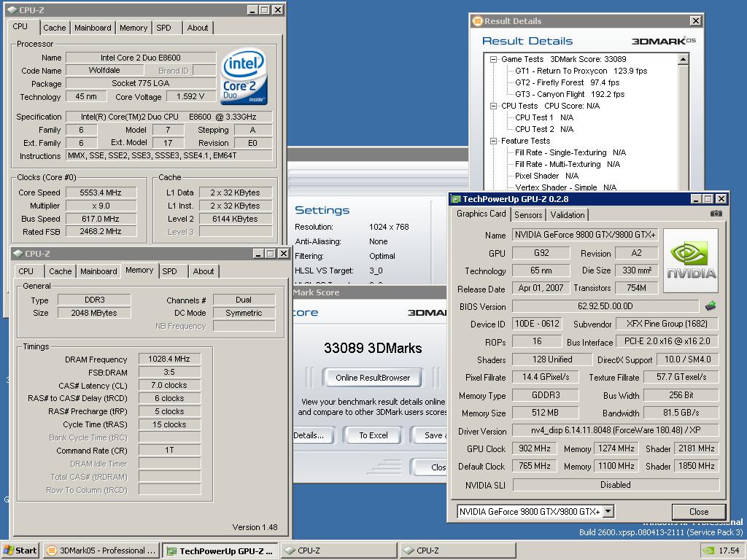Image resolution: width=747 pixels, height=560 pixels.
Task: Click the CAS# Latency value '7.0 clocks'
Action: [x=169, y=385]
